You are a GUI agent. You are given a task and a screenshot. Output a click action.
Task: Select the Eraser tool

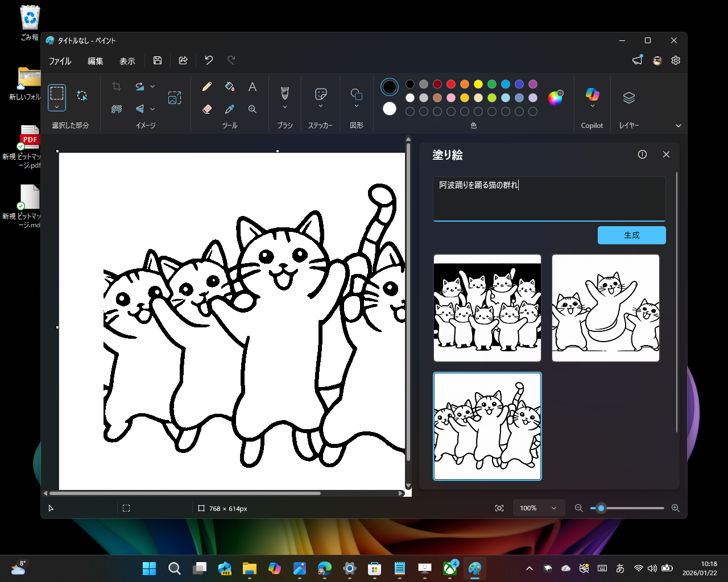(x=207, y=109)
